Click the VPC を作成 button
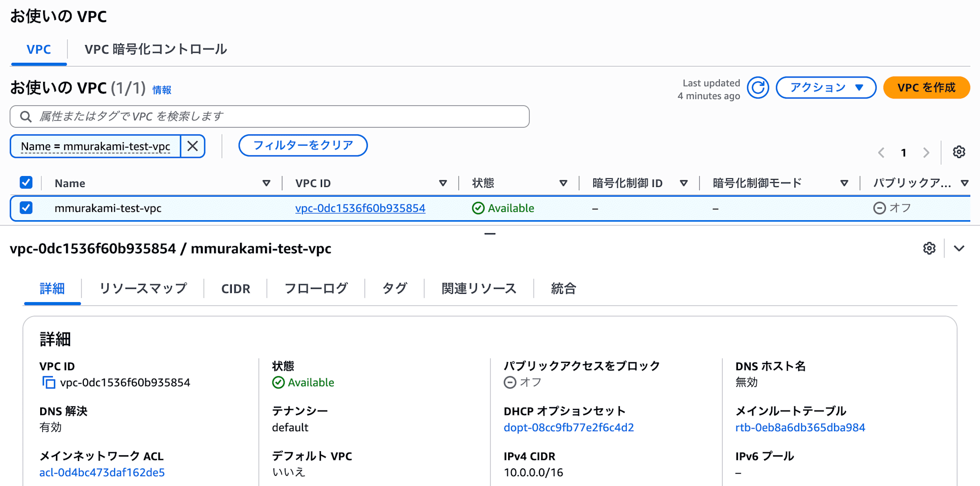 [927, 88]
